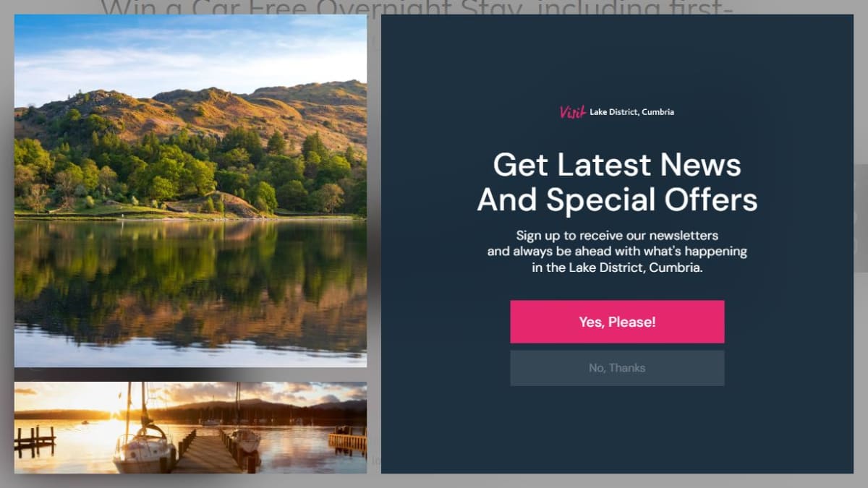Click the dimmed "Win a Car Free Overnight Stay" headline
Image resolution: width=868 pixels, height=488 pixels.
pos(416,7)
